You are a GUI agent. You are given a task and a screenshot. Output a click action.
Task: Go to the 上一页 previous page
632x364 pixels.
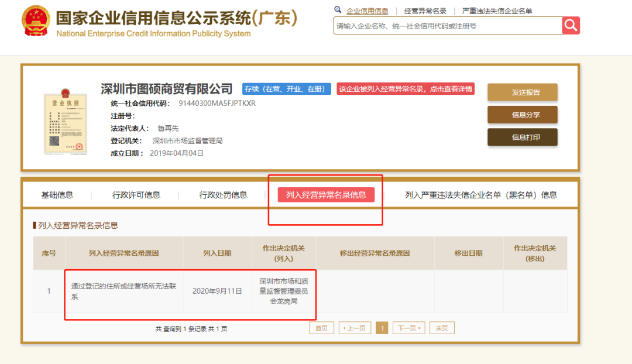pyautogui.click(x=355, y=328)
